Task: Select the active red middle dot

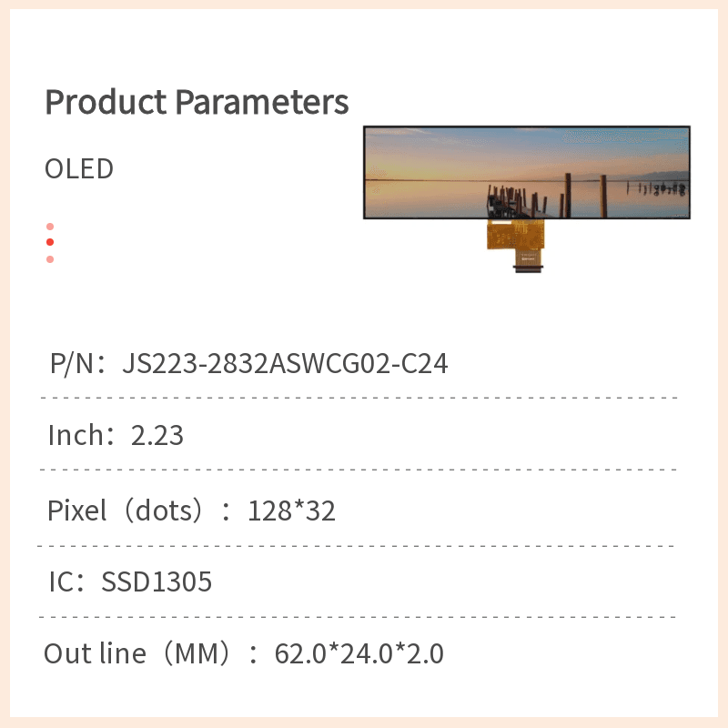Action: point(50,242)
